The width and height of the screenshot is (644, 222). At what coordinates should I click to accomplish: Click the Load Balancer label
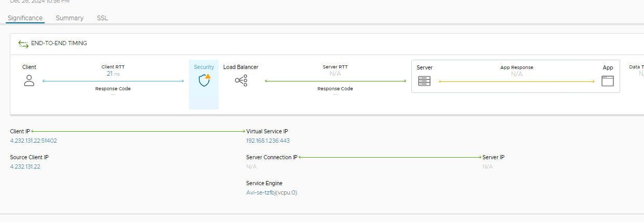pos(241,67)
